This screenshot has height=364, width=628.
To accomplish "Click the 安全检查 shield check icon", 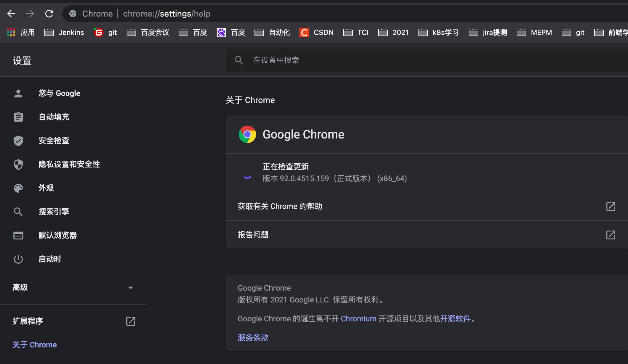I will tap(18, 141).
